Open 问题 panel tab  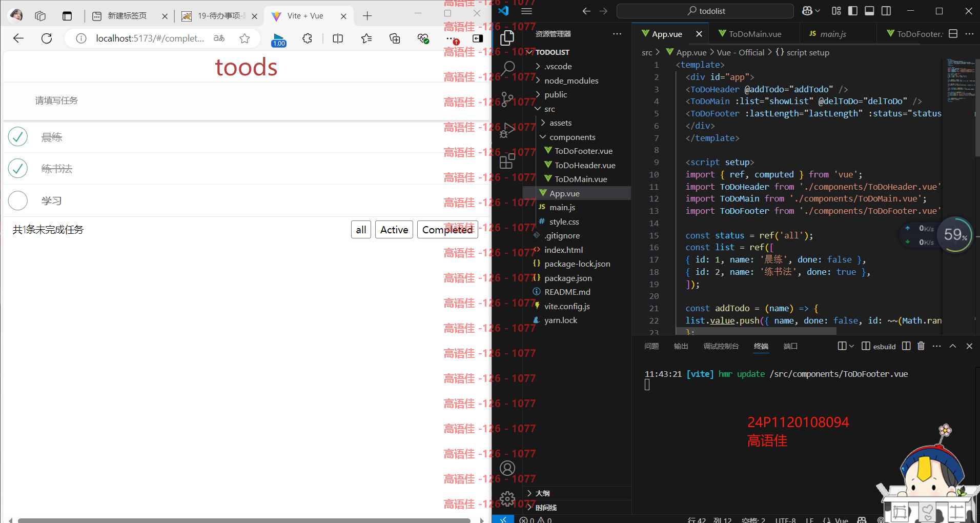(651, 346)
